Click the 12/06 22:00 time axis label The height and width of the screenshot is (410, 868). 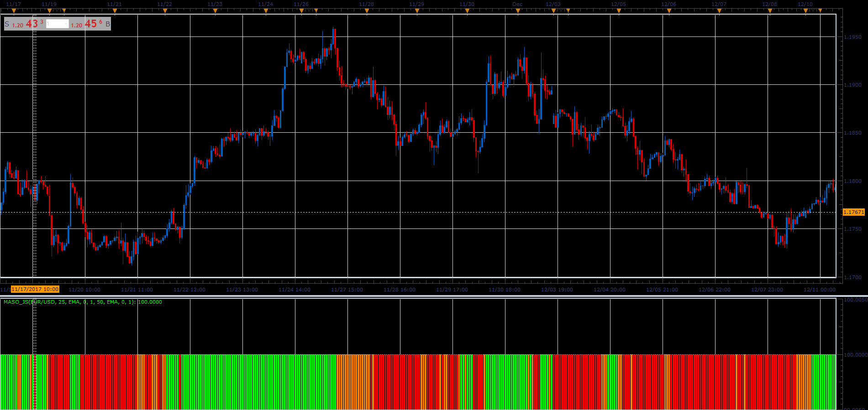click(715, 290)
